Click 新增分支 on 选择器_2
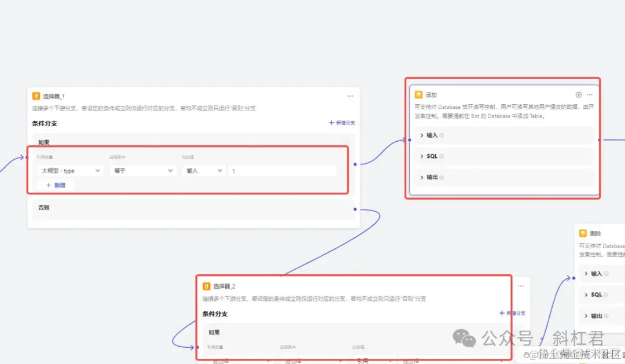Image resolution: width=625 pixels, height=364 pixels. (x=513, y=313)
